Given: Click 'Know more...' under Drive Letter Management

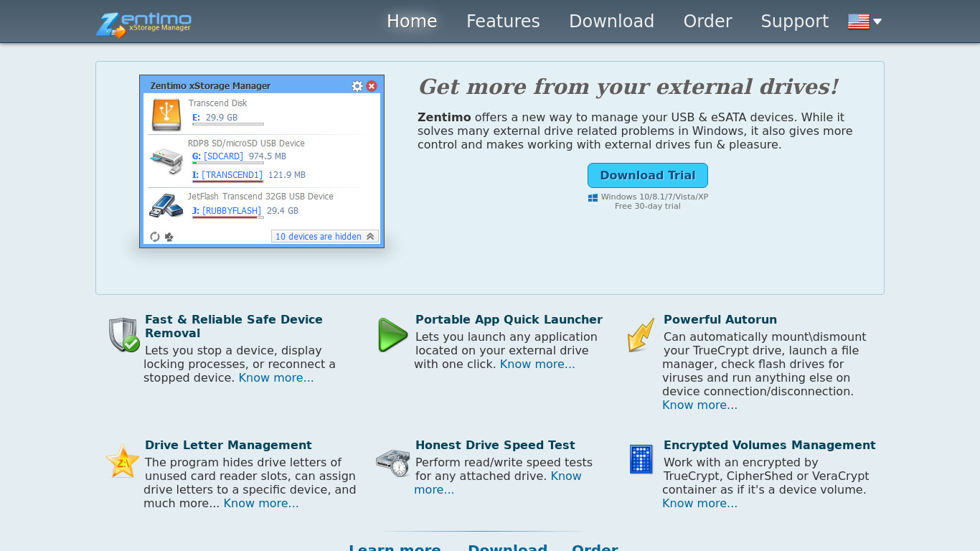Looking at the screenshot, I should pyautogui.click(x=261, y=504).
